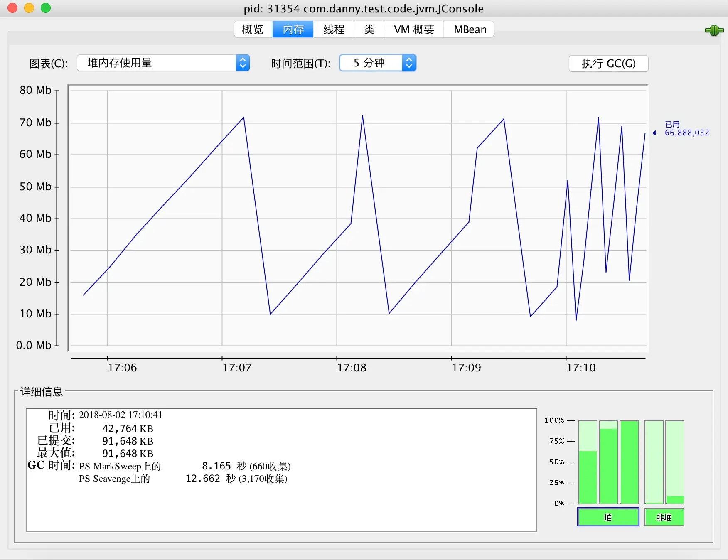The height and width of the screenshot is (560, 728).
Task: Switch to the 类 tab
Action: point(369,29)
